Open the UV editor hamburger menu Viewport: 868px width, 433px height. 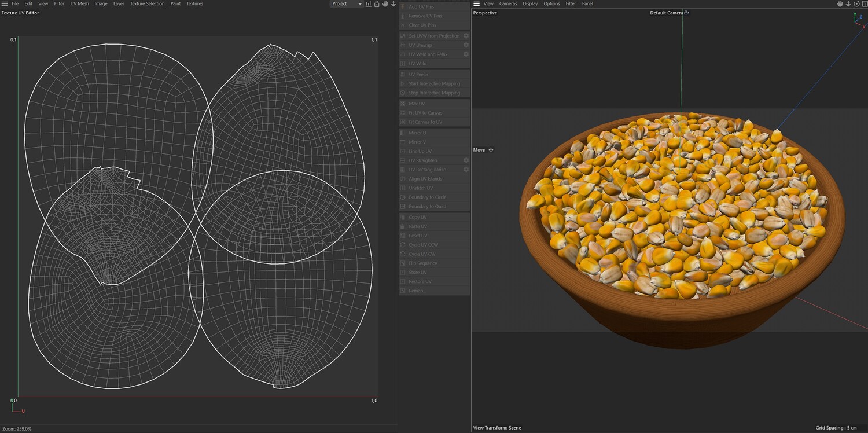tap(4, 3)
